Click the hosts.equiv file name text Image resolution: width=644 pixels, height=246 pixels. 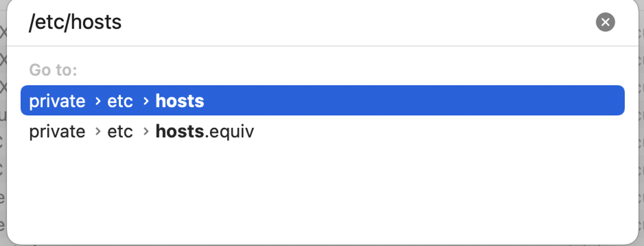click(x=205, y=132)
